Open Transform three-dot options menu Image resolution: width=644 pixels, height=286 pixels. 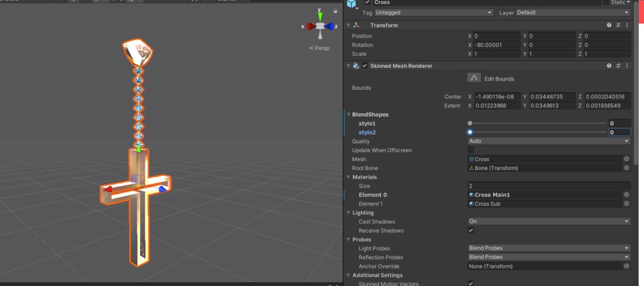click(x=627, y=25)
